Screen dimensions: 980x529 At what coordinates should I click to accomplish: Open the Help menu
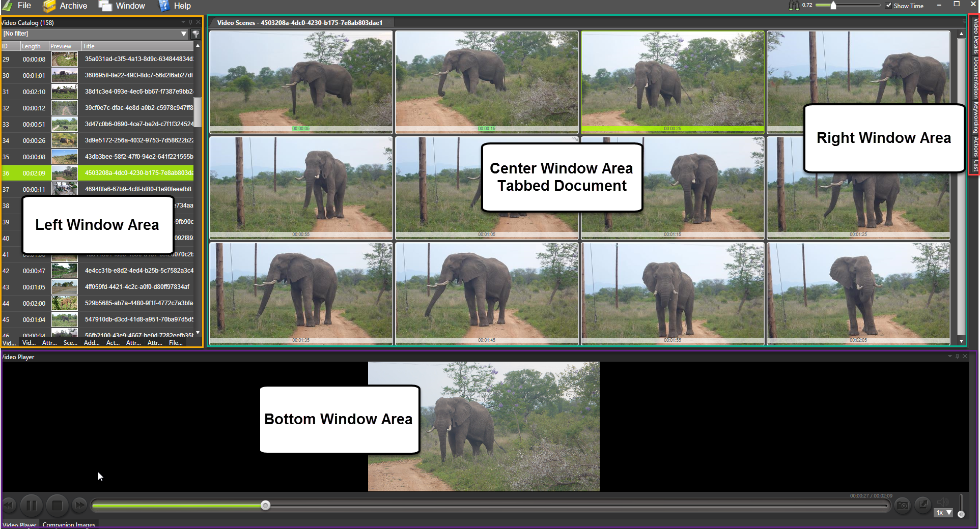click(x=175, y=6)
